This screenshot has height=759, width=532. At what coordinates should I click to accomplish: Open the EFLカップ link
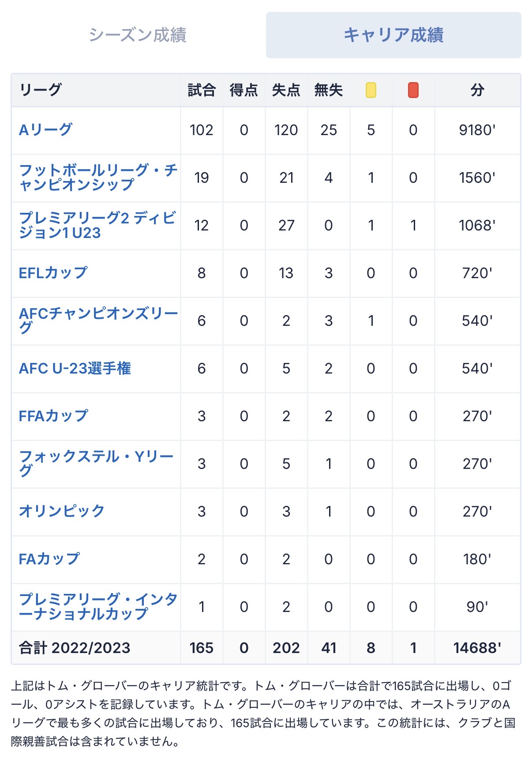tap(53, 273)
